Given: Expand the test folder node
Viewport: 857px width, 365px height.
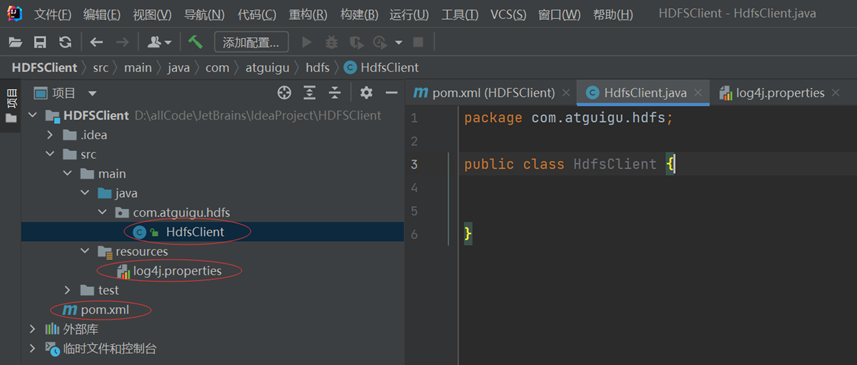Looking at the screenshot, I should point(67,290).
